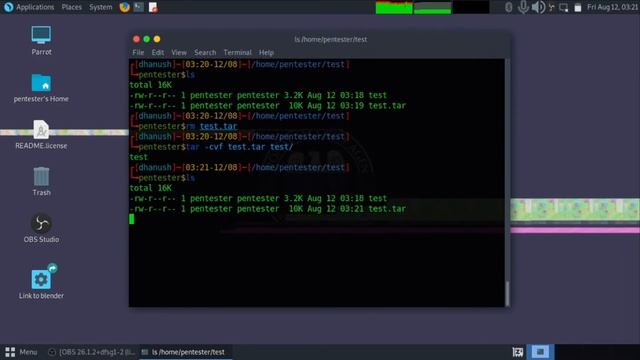Viewport: 640px width, 360px height.
Task: Click the display settings tray icon
Action: [564, 7]
